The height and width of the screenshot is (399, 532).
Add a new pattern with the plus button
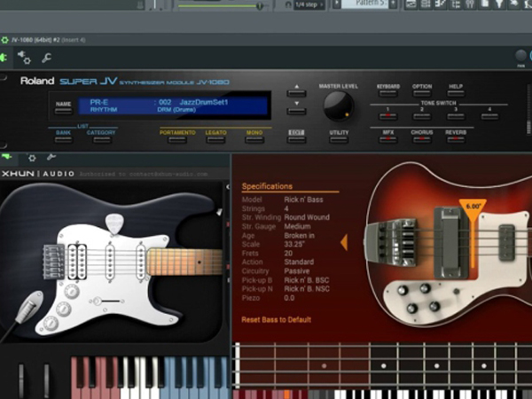pos(393,4)
